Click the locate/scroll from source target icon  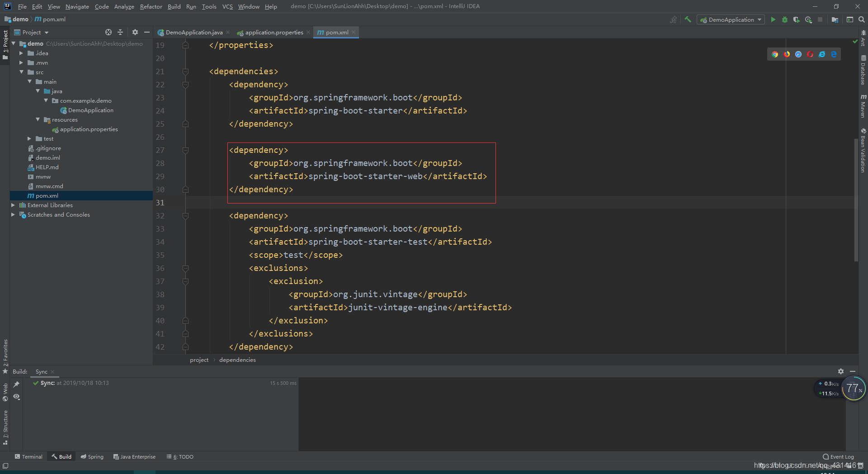(x=108, y=32)
